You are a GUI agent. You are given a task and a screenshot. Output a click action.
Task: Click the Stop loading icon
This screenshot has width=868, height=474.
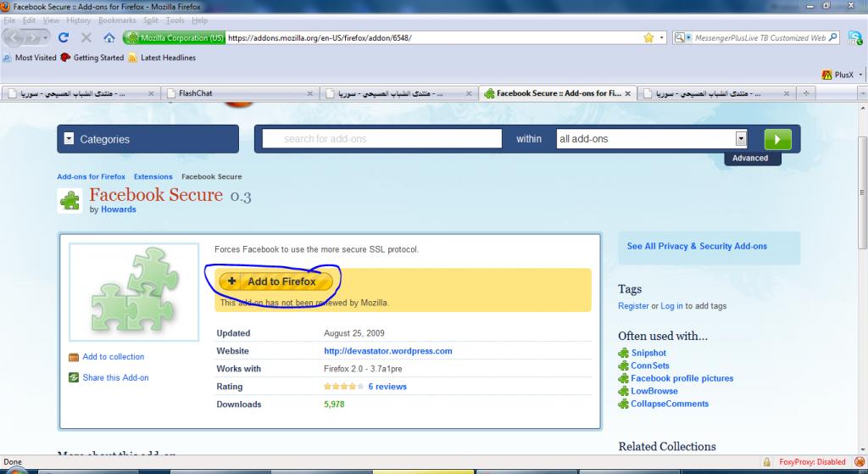(x=86, y=38)
